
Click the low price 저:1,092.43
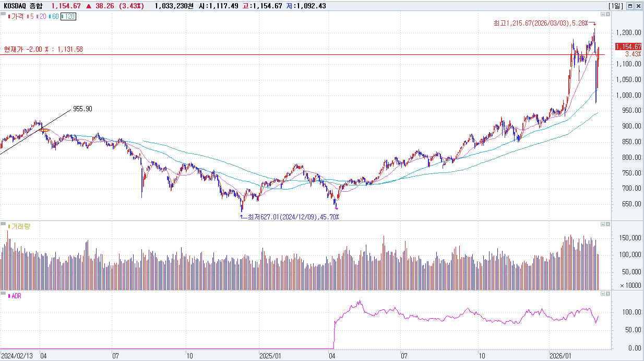point(305,6)
